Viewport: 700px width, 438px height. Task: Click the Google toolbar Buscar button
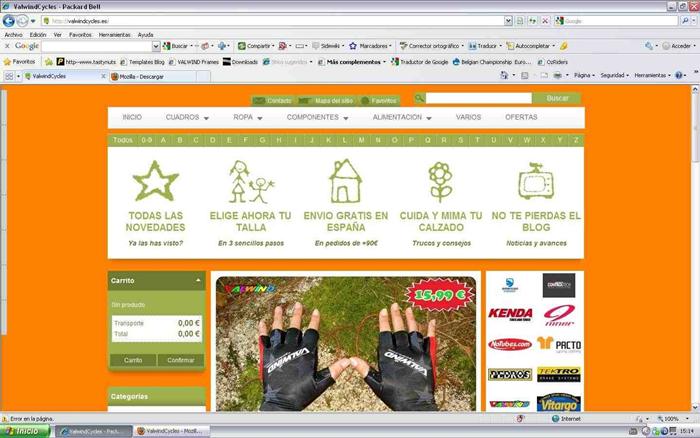[x=175, y=46]
